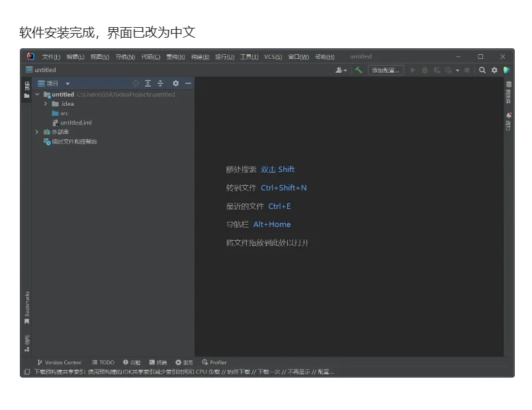This screenshot has width=532, height=410.
Task: Switch to the TODO tab
Action: (102, 362)
